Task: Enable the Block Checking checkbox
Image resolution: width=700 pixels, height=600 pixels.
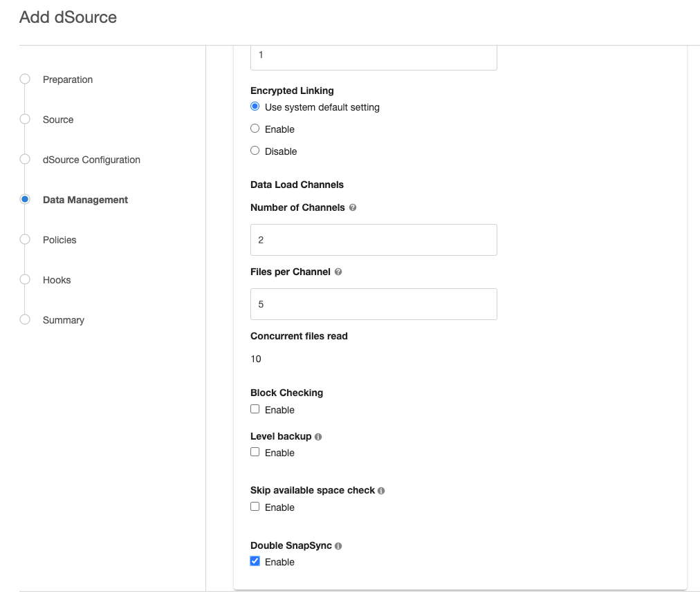Action: point(255,409)
